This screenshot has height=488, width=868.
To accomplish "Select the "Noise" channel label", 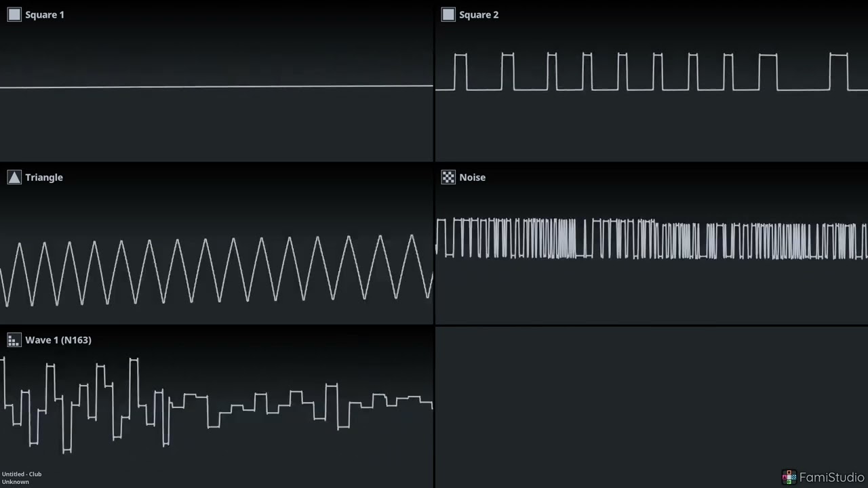I will (473, 178).
